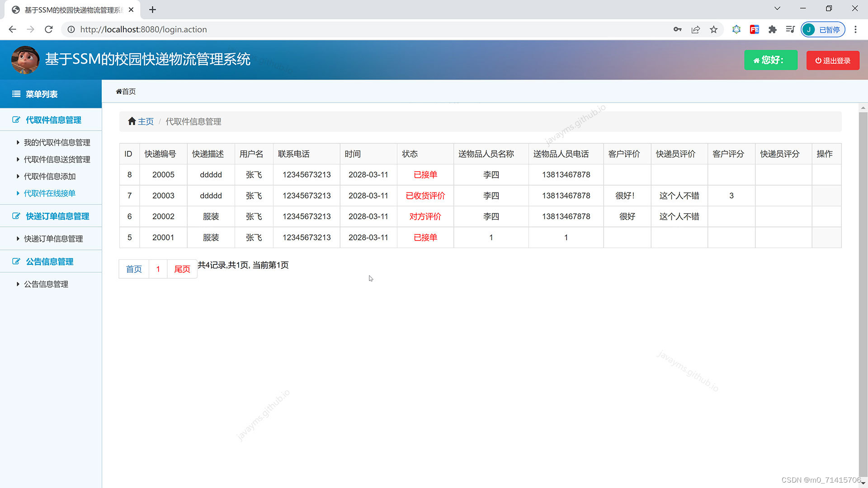868x488 pixels.
Task: Click the 菜单列表 sidebar header
Action: click(42, 94)
